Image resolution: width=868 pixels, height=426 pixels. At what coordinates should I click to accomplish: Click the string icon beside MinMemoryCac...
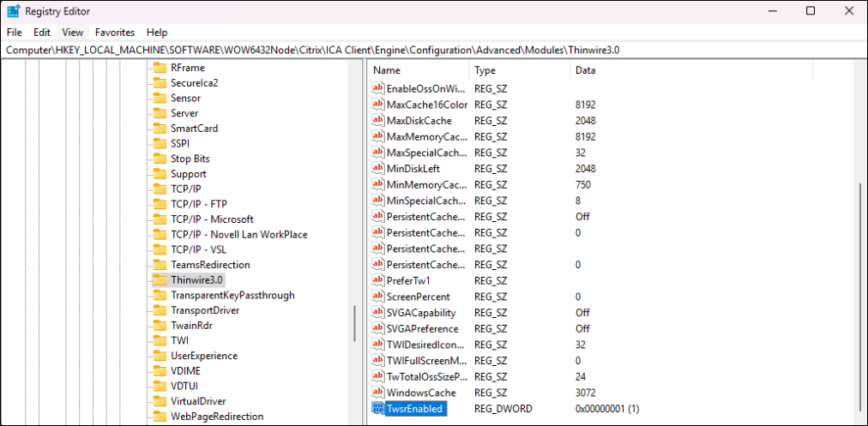tap(378, 185)
